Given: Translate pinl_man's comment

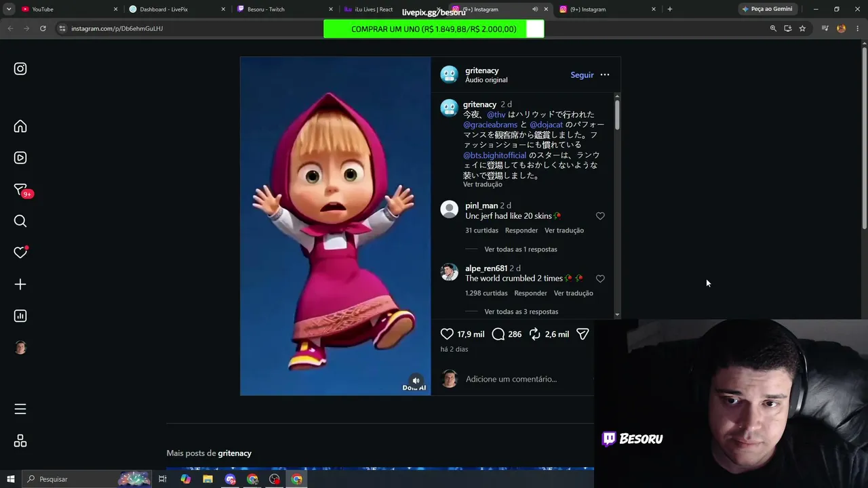Looking at the screenshot, I should point(564,230).
